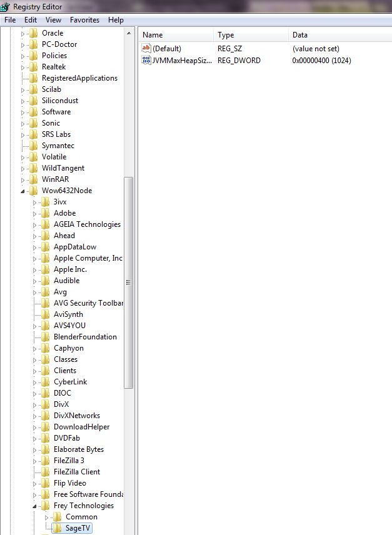Click the PC-Doctor folder icon
The image size is (392, 535).
pos(33,44)
